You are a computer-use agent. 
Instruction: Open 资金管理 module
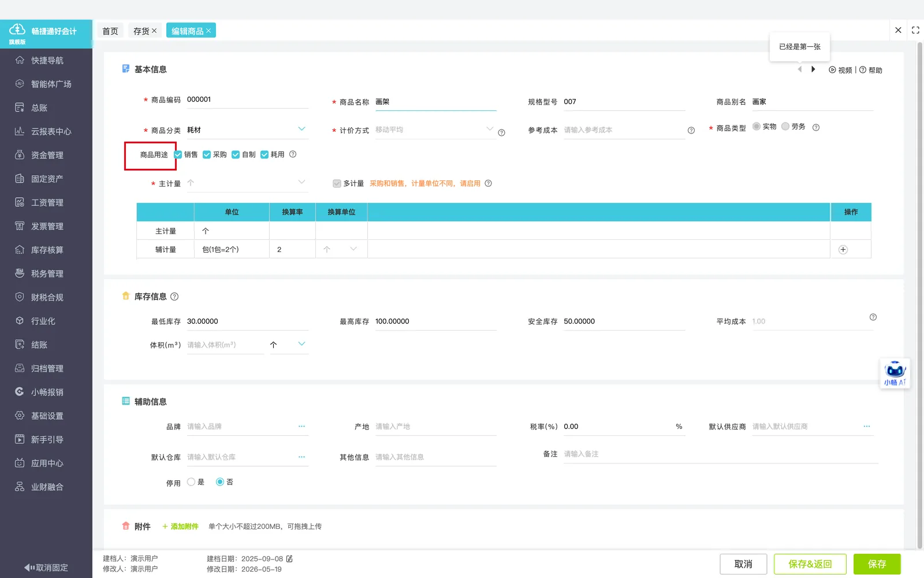(x=46, y=155)
